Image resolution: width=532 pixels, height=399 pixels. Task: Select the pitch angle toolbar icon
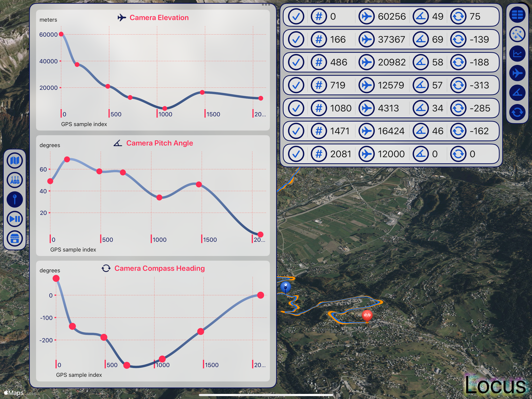(x=517, y=93)
